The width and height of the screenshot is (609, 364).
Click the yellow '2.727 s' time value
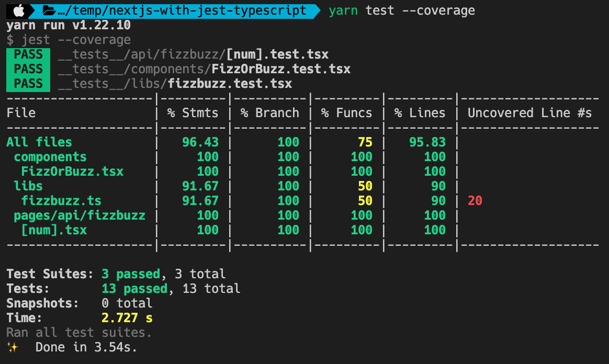127,318
